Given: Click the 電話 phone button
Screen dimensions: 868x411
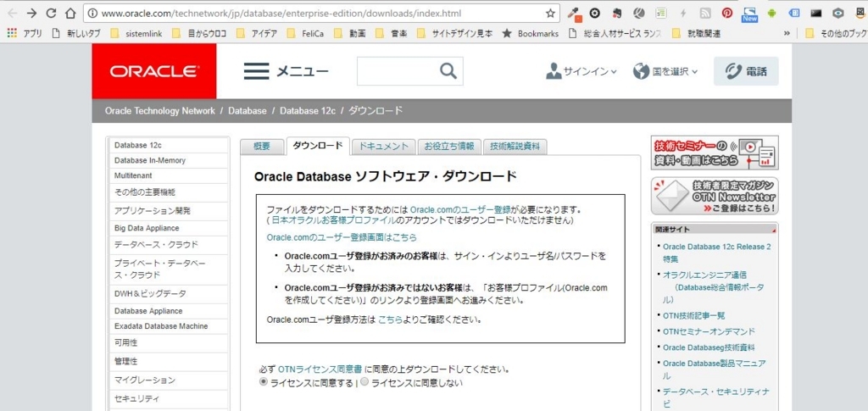Looking at the screenshot, I should (746, 71).
